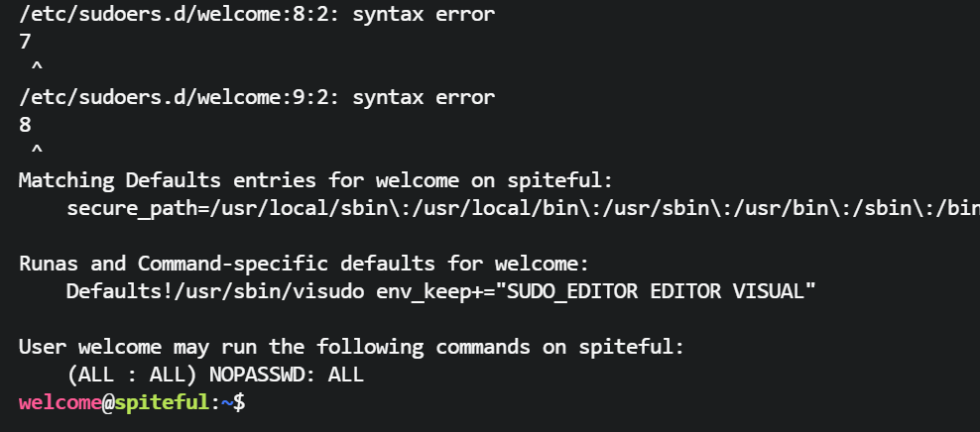Click the blue tilde in the prompt
The width and height of the screenshot is (980, 432).
(x=226, y=403)
